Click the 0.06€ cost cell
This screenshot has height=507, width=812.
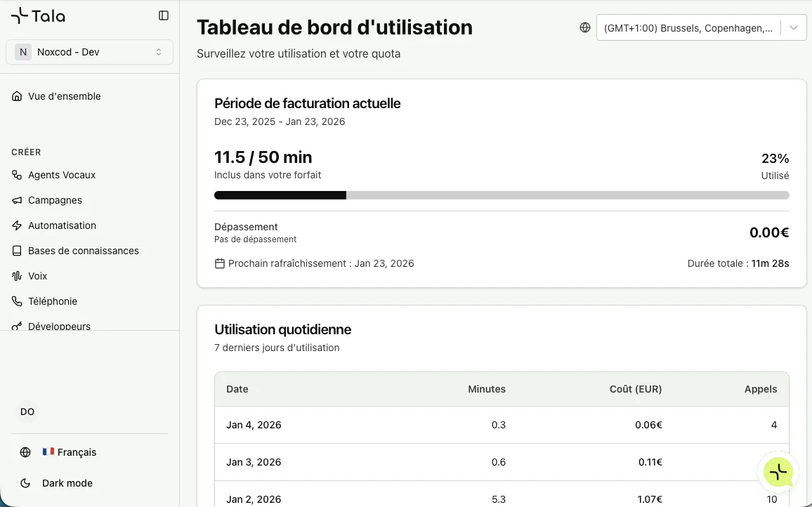[648, 425]
